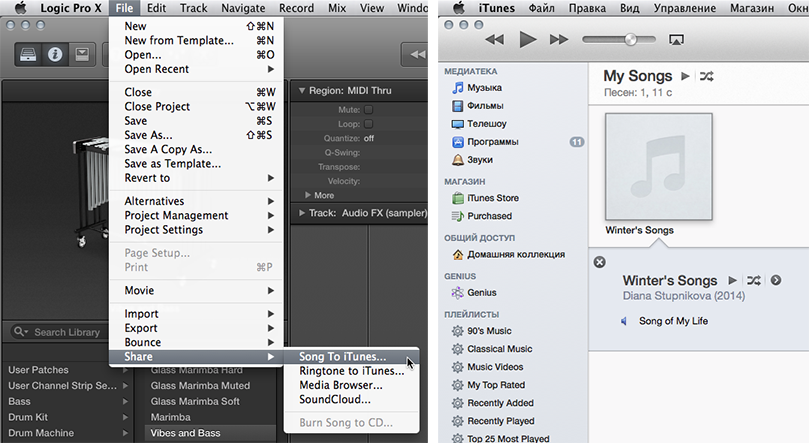Choose Save As... in File menu

coord(196,135)
